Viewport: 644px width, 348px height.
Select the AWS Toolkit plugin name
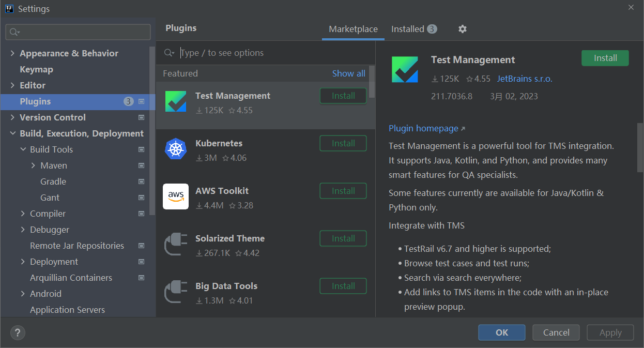(x=222, y=191)
